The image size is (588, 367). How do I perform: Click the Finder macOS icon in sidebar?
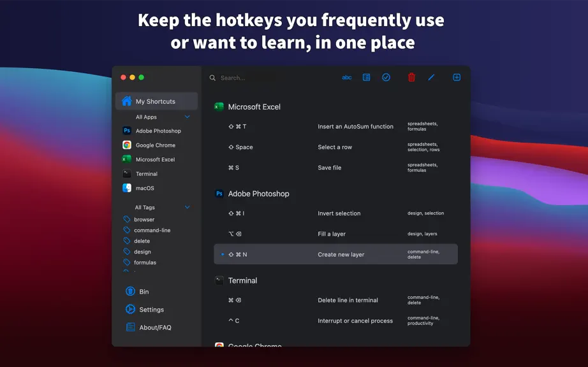coord(127,188)
